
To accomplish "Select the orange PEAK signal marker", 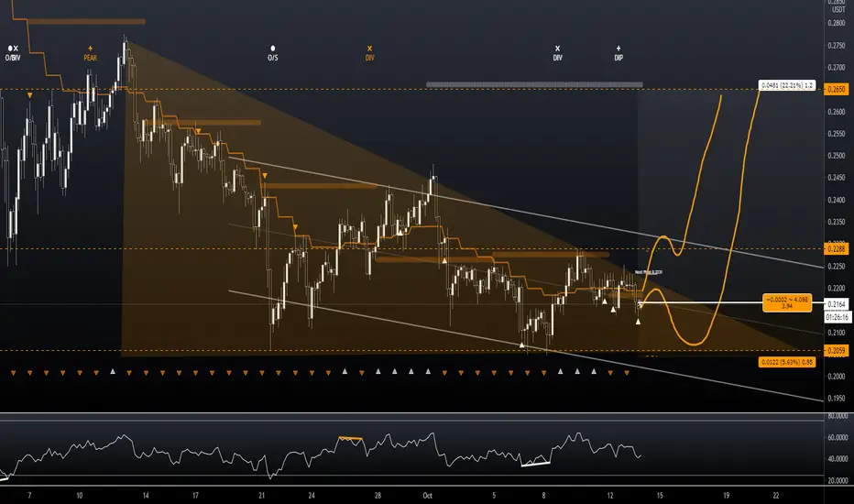I will click(91, 53).
